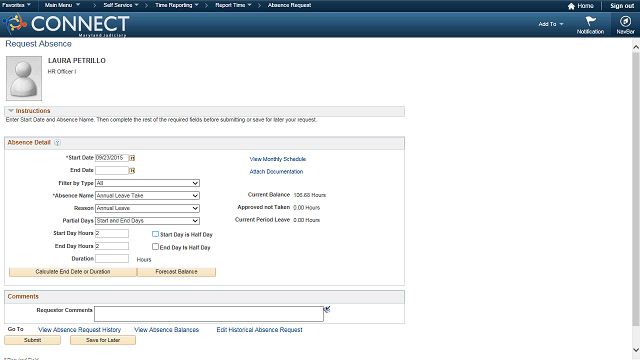The height and width of the screenshot is (360, 640).
Task: Click the LAURA PETRILLO name text
Action: pos(77,61)
